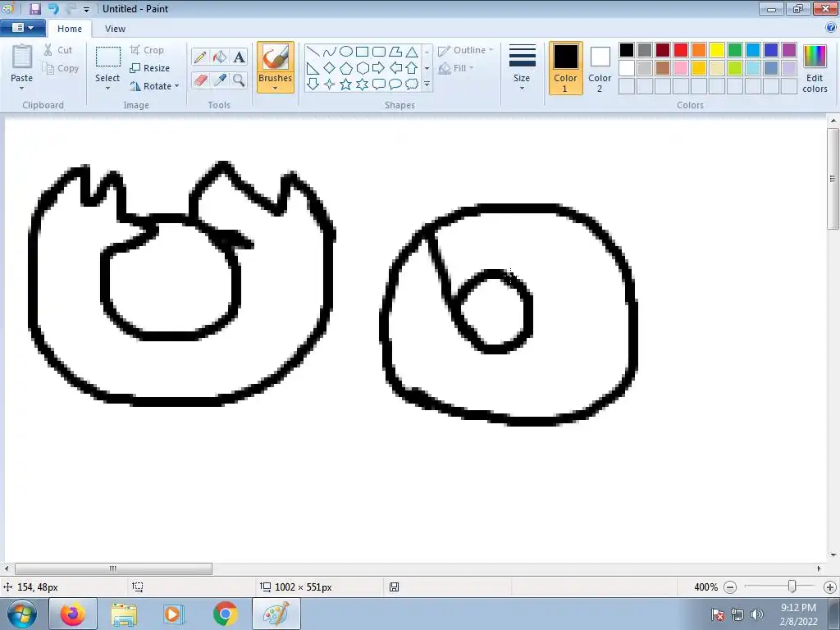Choose the Rectangle shape

[x=363, y=52]
